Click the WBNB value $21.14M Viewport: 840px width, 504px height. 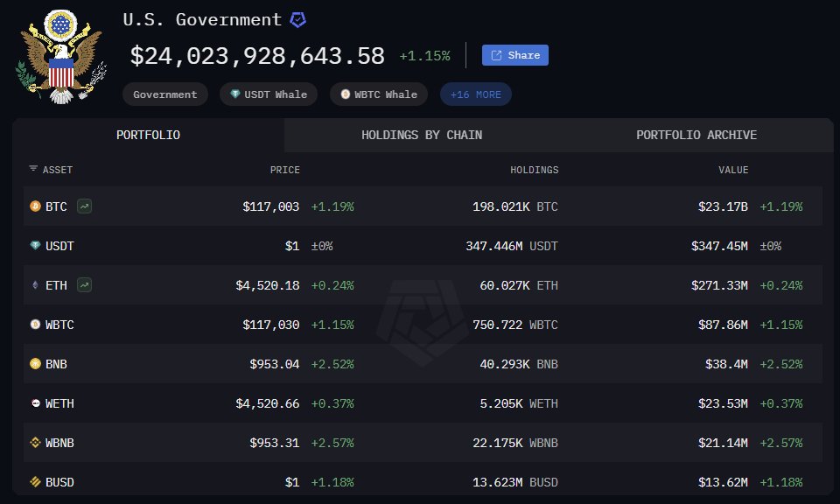[x=723, y=443]
